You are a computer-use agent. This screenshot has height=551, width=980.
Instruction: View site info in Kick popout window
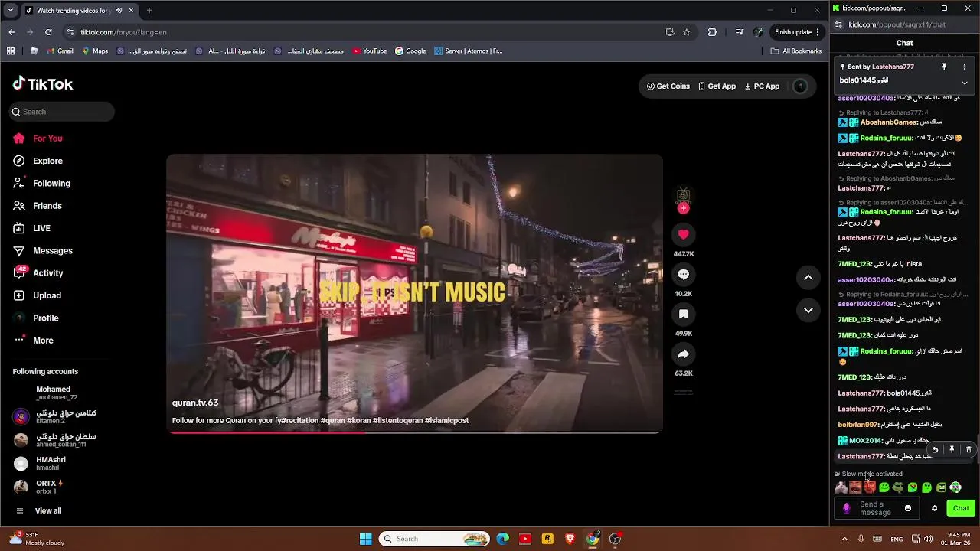tap(839, 24)
